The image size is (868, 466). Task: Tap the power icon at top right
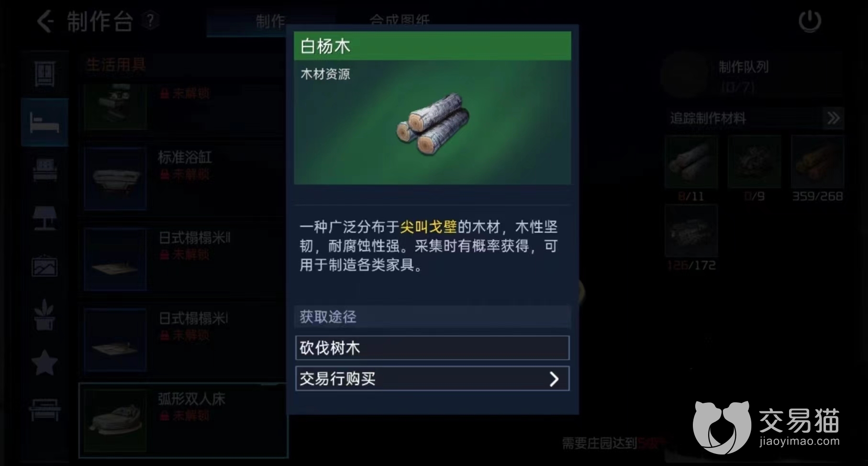click(x=810, y=22)
